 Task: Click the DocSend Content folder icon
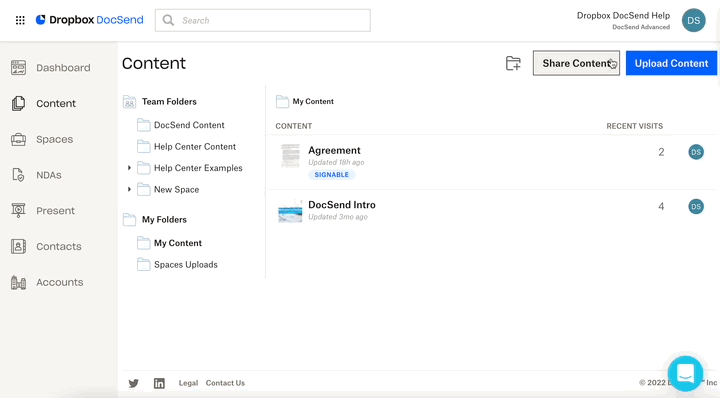point(144,125)
